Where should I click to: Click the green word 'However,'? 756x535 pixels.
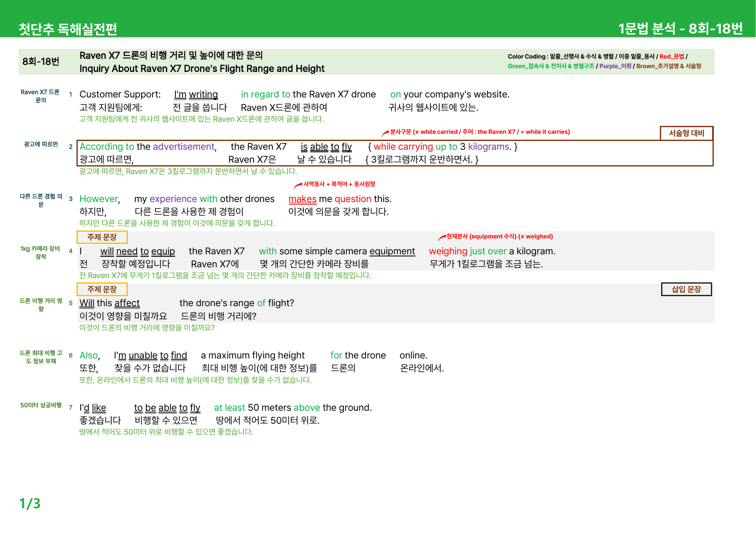[100, 199]
